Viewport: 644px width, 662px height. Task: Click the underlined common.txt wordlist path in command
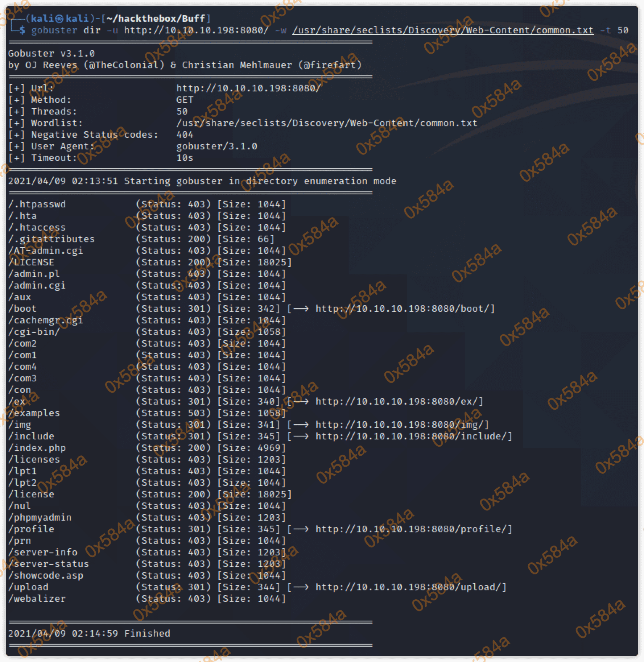coord(443,30)
